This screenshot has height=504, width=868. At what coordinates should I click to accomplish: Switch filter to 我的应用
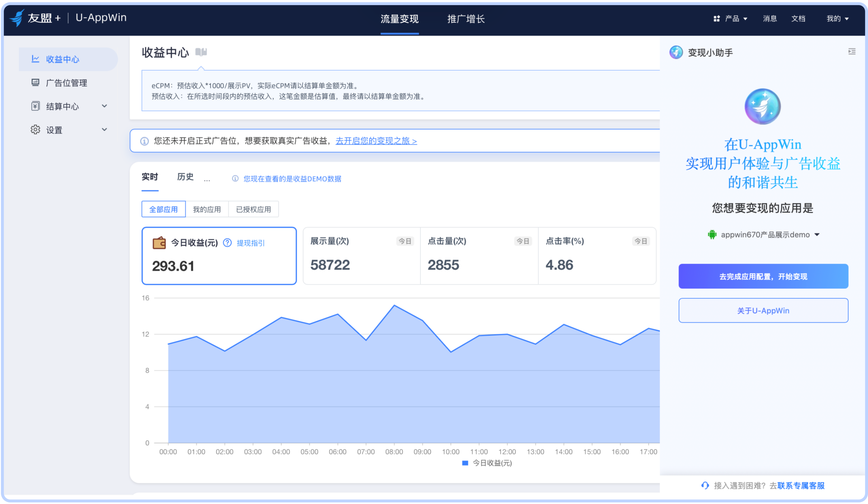click(207, 209)
